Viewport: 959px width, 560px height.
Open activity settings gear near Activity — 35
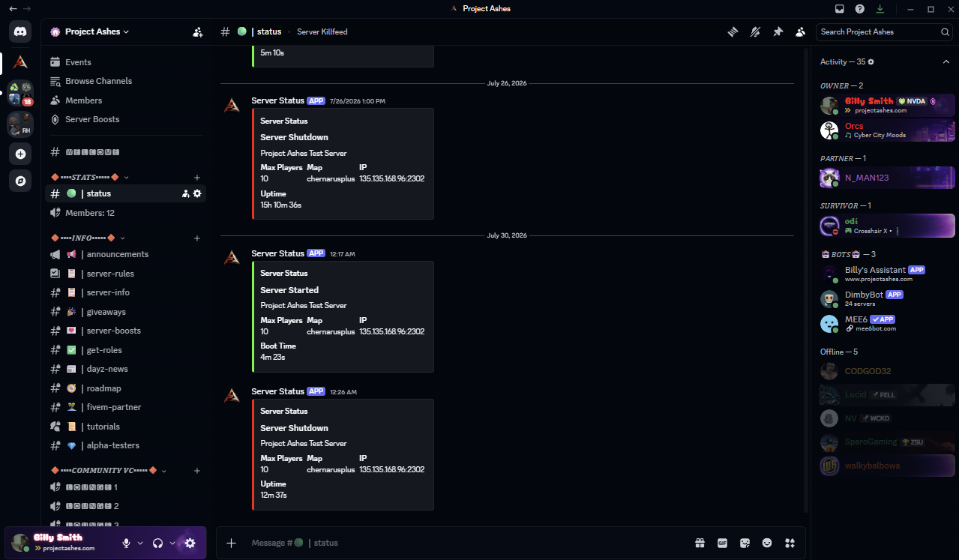point(871,61)
